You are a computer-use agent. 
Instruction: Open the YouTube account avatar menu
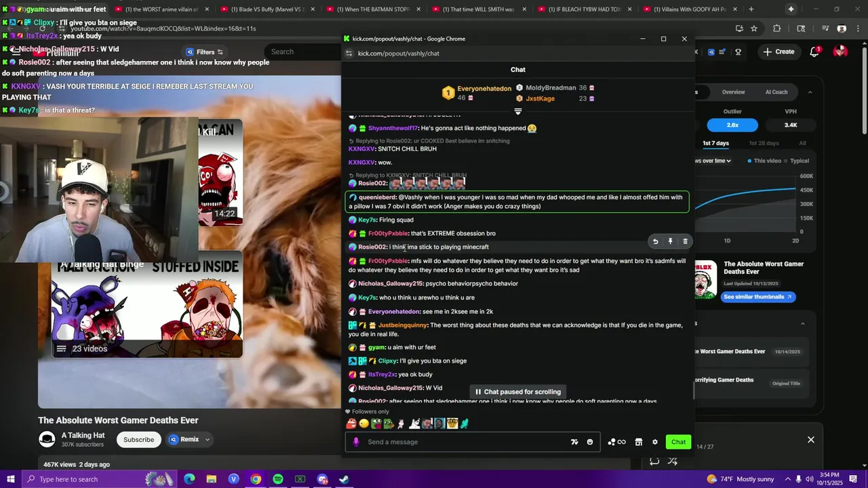pos(841,52)
